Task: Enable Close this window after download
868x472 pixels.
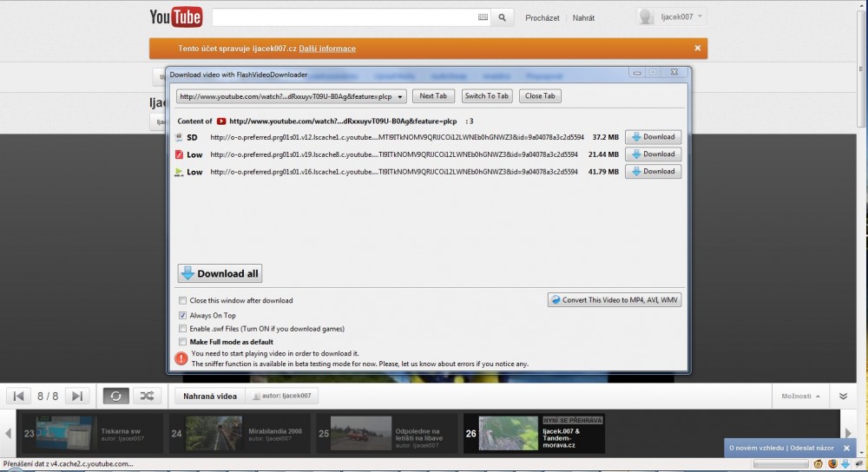Action: [x=182, y=300]
